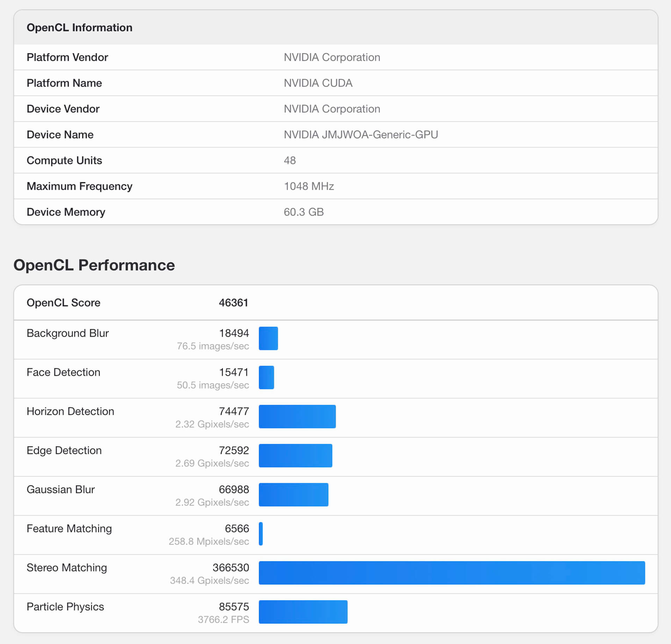Click the Background Blur score bar
Image resolution: width=671 pixels, height=644 pixels.
pyautogui.click(x=268, y=338)
